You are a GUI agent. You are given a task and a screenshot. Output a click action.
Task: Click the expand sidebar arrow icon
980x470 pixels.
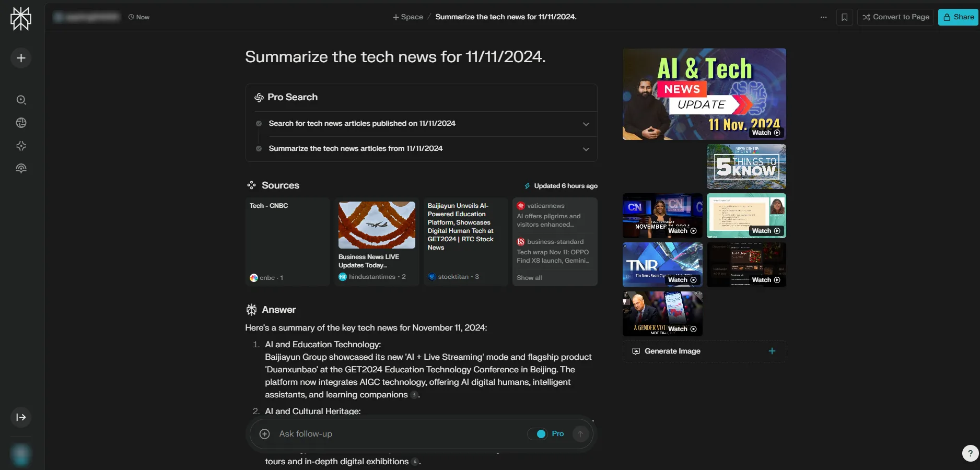coord(21,417)
